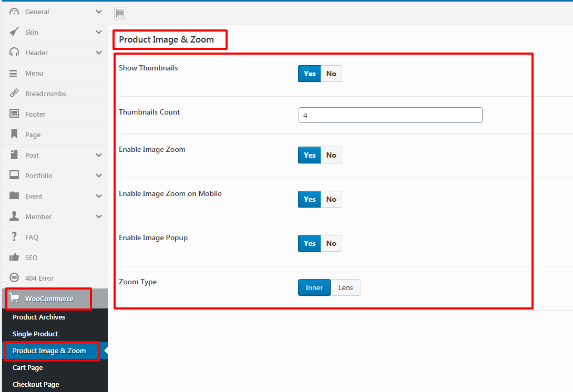This screenshot has height=392, width=573.
Task: Click the Post document icon
Action: point(14,154)
